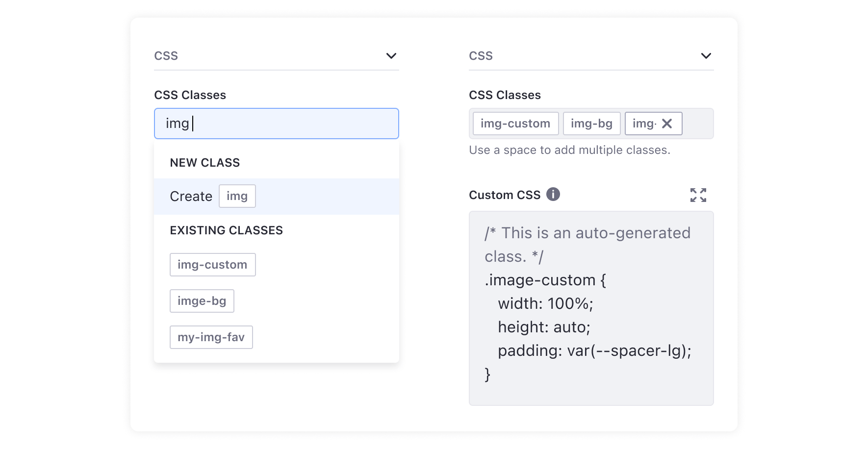The width and height of the screenshot is (868, 449).
Task: Click the truncated img- tag label
Action: 643,124
